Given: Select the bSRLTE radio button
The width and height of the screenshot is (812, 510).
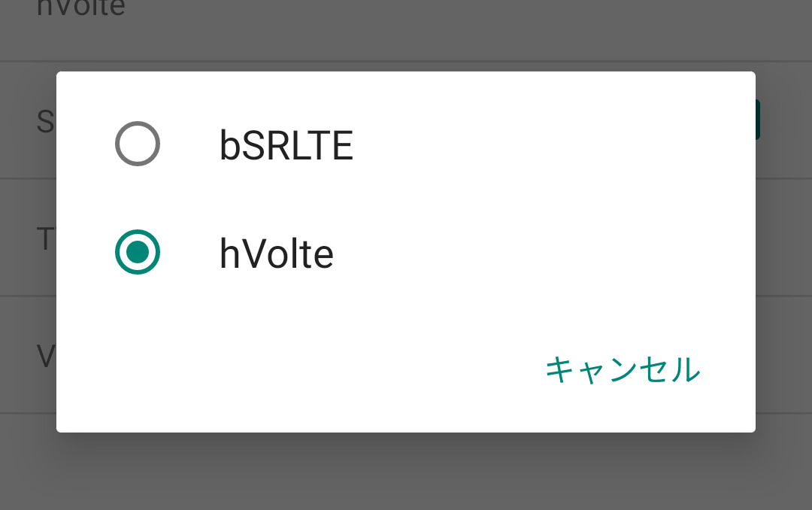Looking at the screenshot, I should coord(138,144).
